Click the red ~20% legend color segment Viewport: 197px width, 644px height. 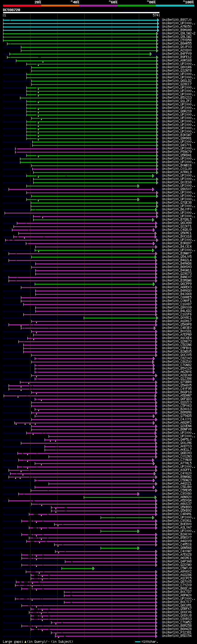pos(22,6)
